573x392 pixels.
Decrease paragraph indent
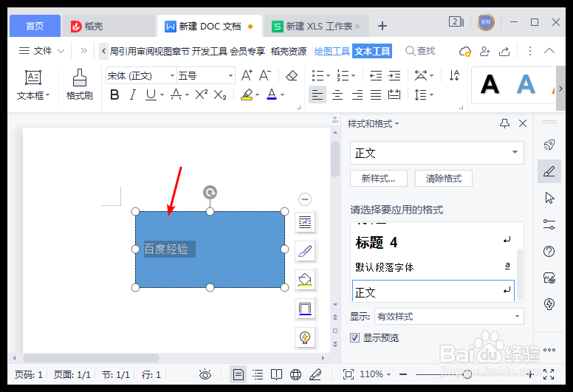[376, 75]
